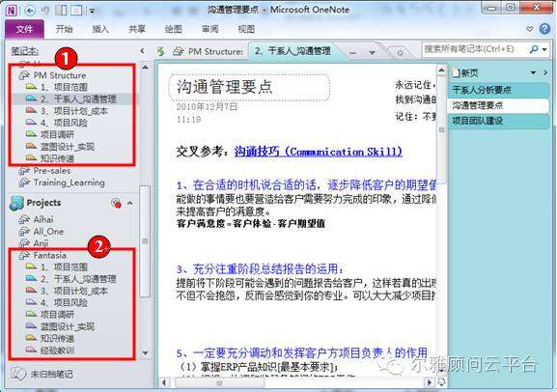Open the Aihai section group
This screenshot has height=392, width=557.
tap(37, 219)
